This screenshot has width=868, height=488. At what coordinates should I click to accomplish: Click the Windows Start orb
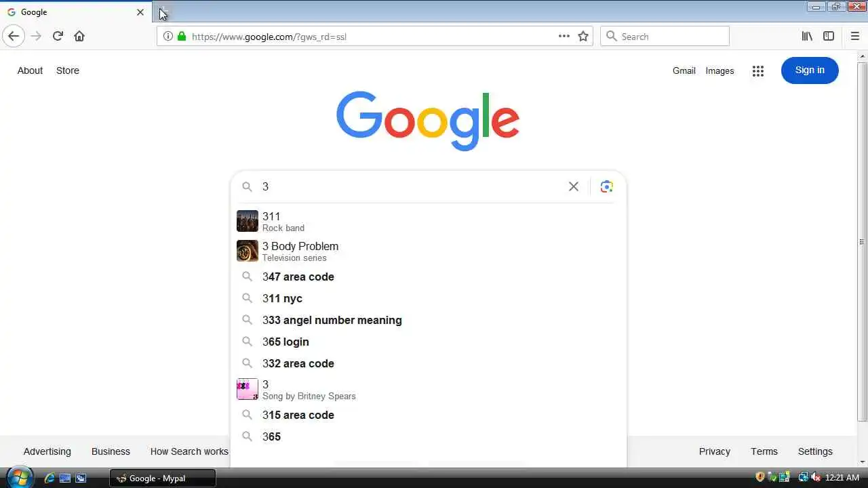point(19,477)
